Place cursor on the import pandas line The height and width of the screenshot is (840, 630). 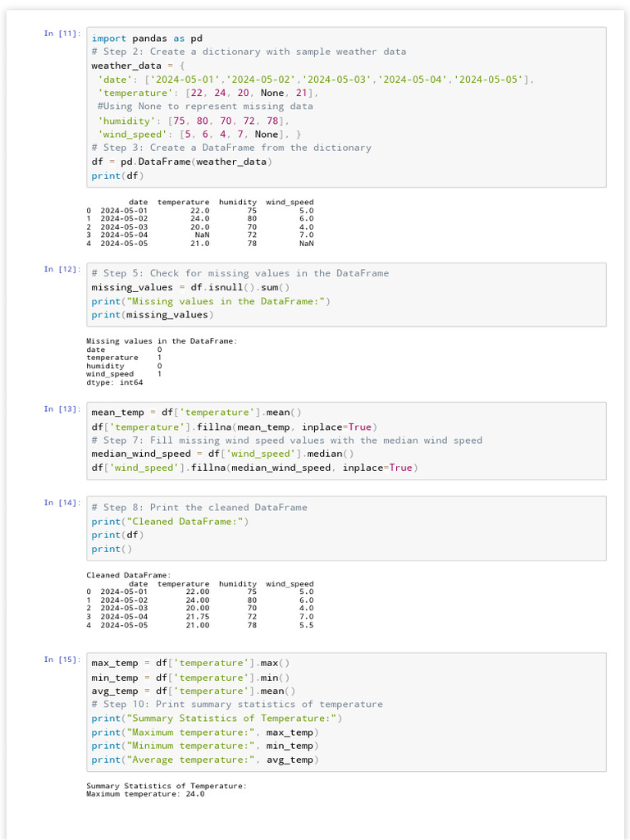[147, 39]
